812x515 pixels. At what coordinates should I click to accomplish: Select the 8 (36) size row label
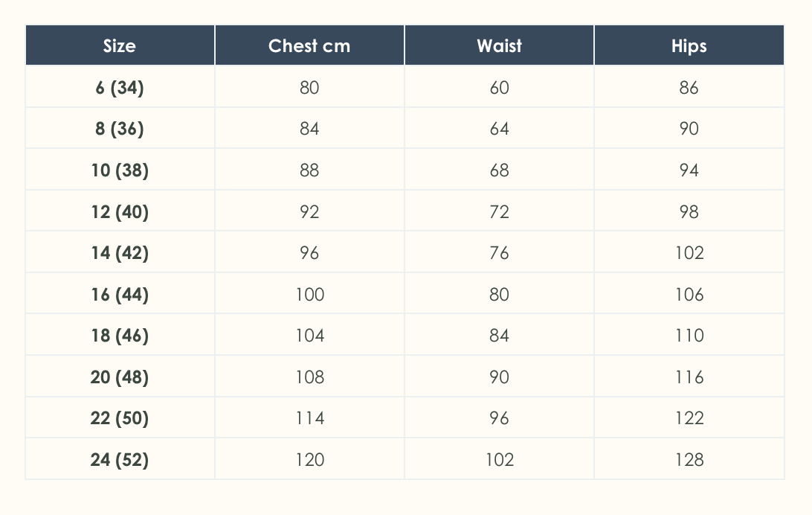(120, 129)
